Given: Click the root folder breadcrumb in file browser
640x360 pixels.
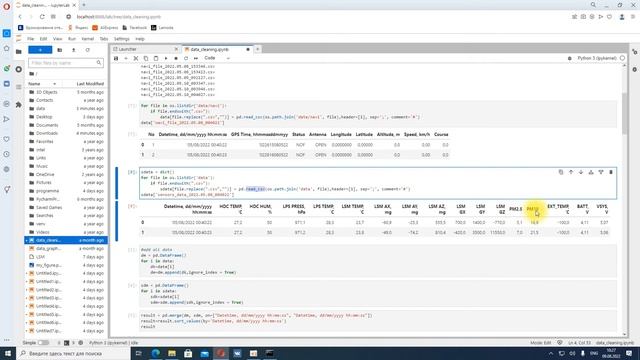Looking at the screenshot, I should point(33,74).
